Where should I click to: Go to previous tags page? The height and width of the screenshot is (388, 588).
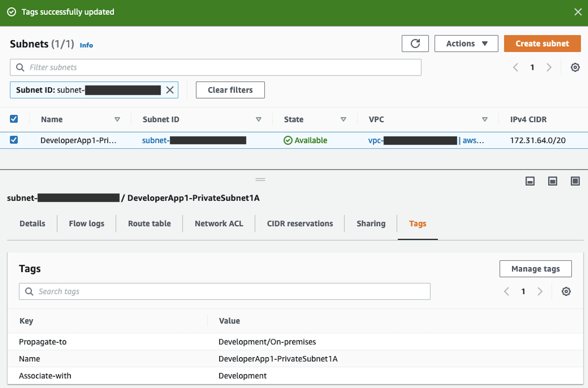[x=506, y=291]
